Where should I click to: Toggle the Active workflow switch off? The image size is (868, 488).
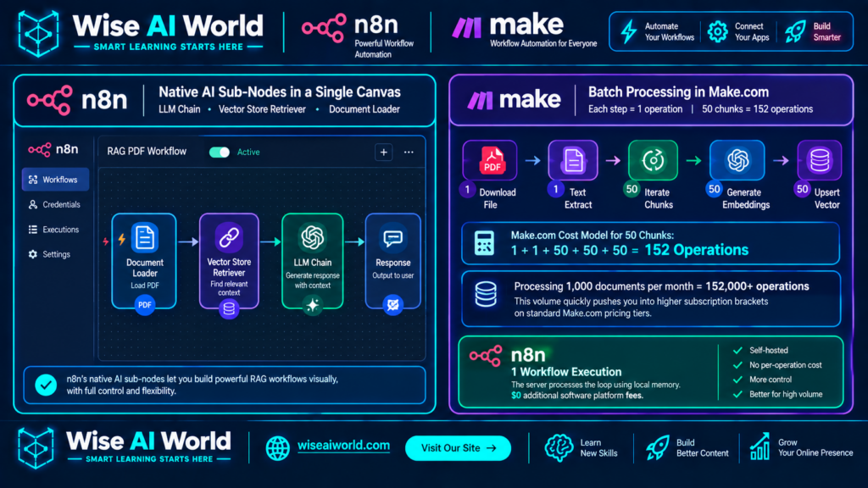click(220, 152)
